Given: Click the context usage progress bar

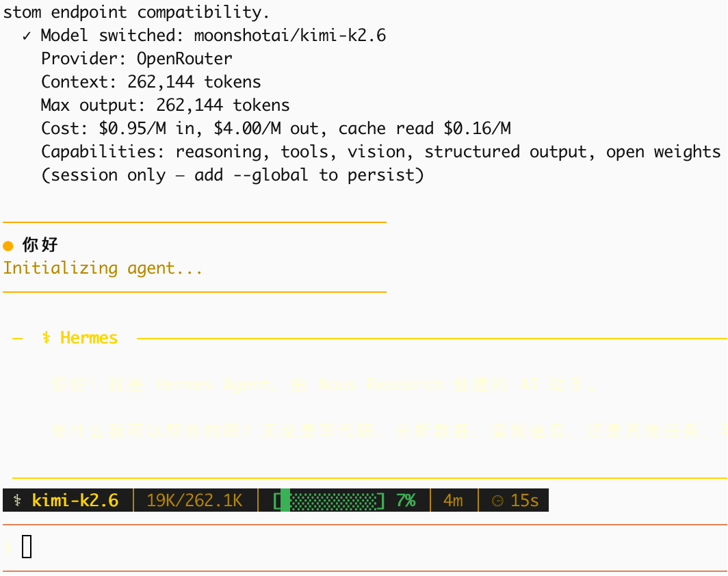Looking at the screenshot, I should [329, 501].
